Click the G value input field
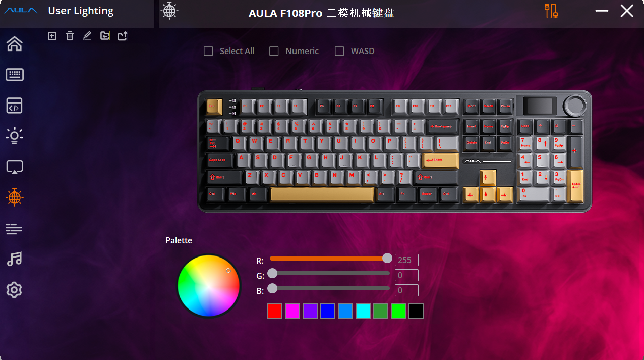This screenshot has width=644, height=360. pos(406,275)
